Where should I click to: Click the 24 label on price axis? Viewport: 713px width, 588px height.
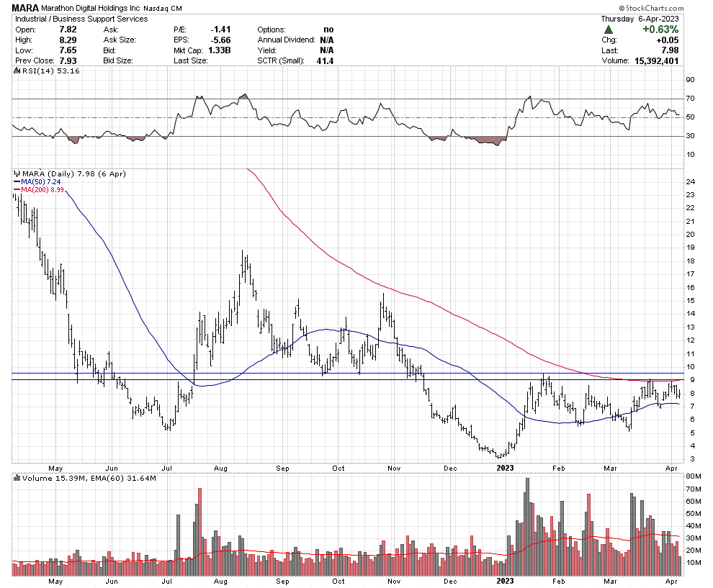coord(690,182)
